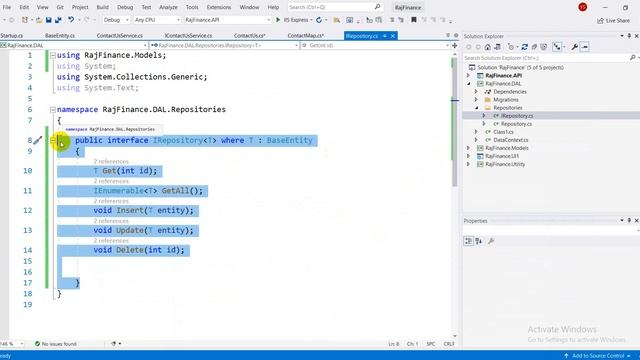
Task: Select Repository.cs in Solution Explorer
Action: tap(516, 124)
